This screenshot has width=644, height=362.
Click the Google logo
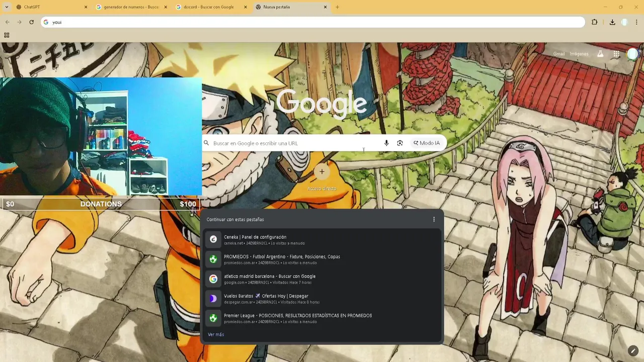321,103
